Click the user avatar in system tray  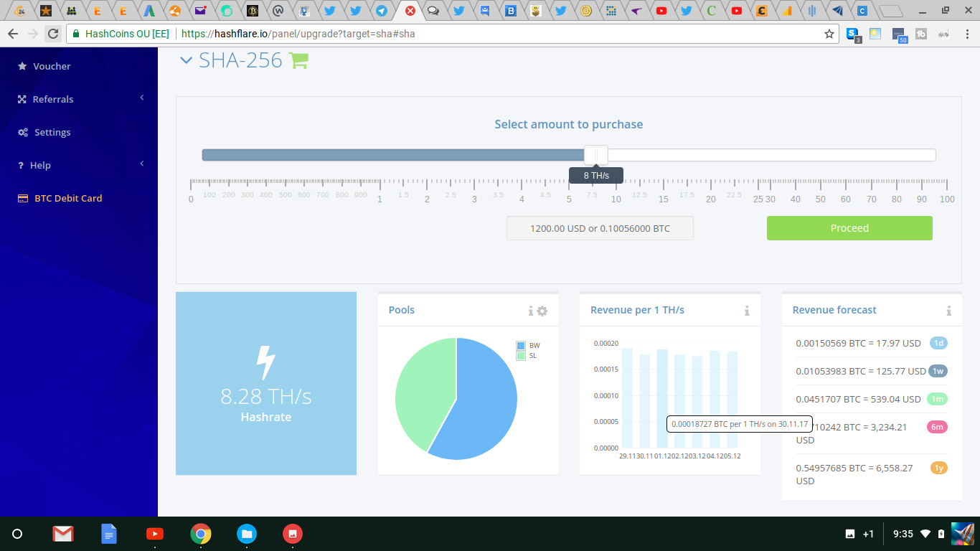(x=962, y=534)
